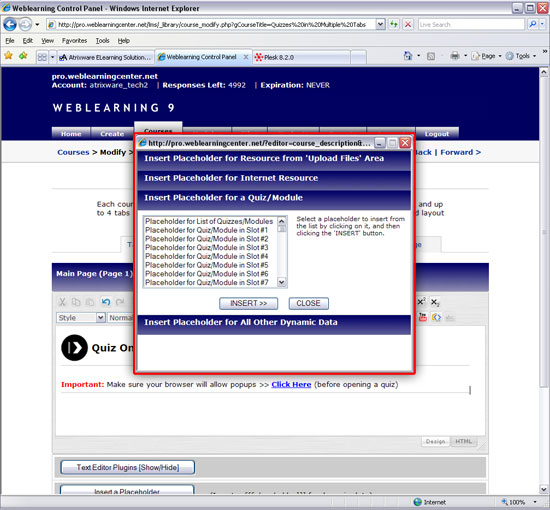
Task: Click the Stop loading X icon
Action: pyautogui.click(x=408, y=24)
